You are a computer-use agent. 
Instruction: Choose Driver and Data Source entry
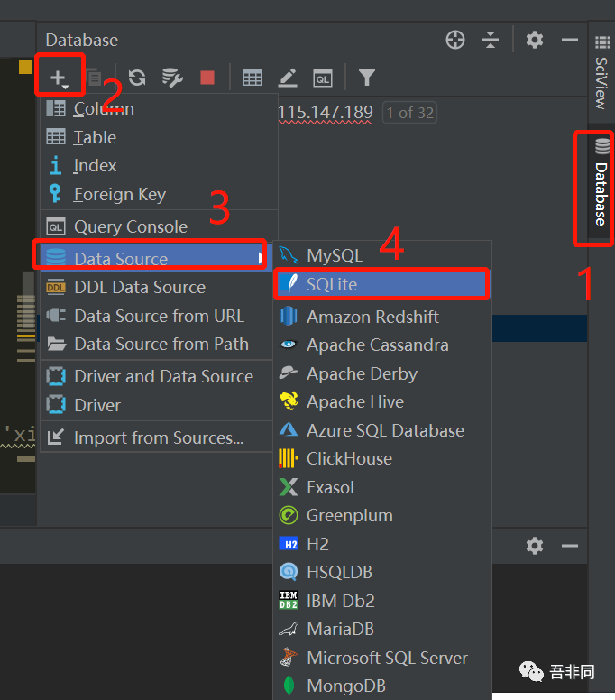(156, 376)
